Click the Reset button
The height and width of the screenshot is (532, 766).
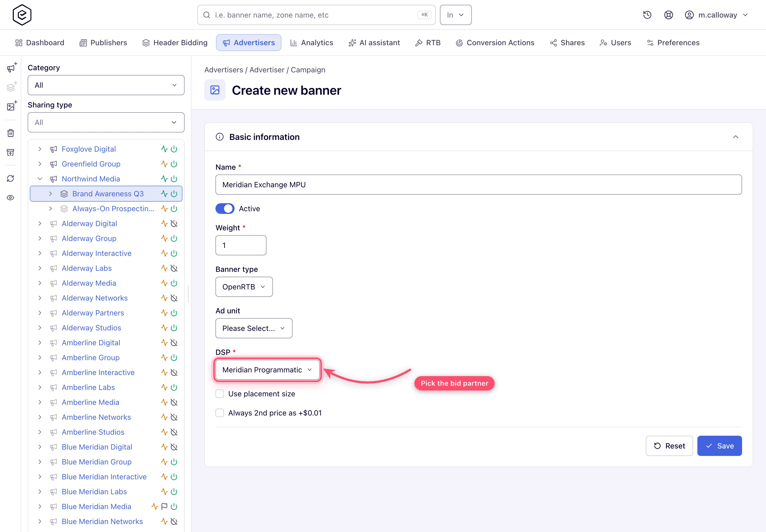coord(669,446)
